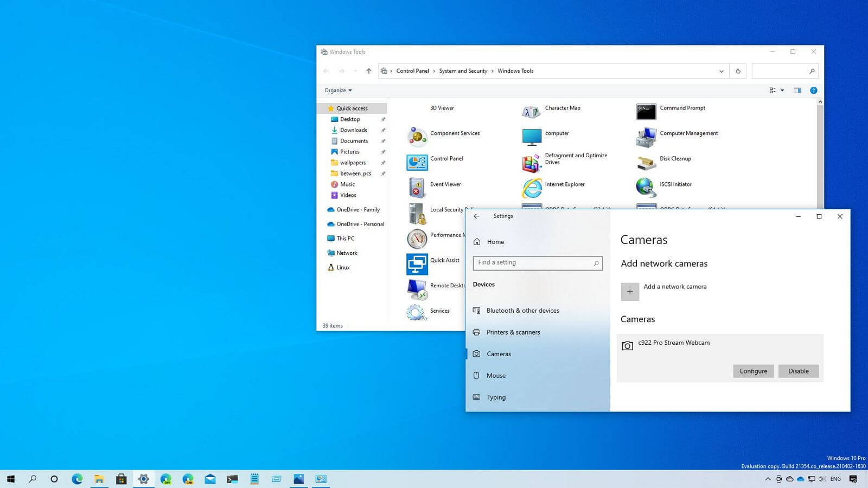Open Command Prompt from Windows Tools

682,108
